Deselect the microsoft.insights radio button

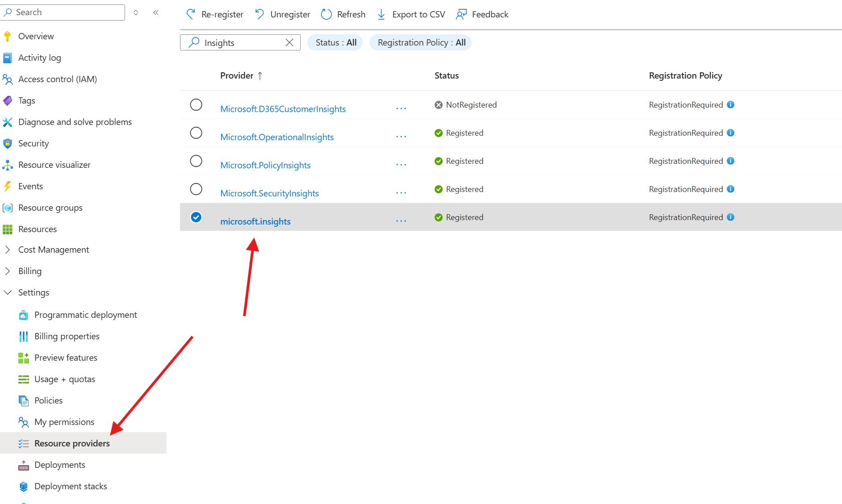[196, 217]
